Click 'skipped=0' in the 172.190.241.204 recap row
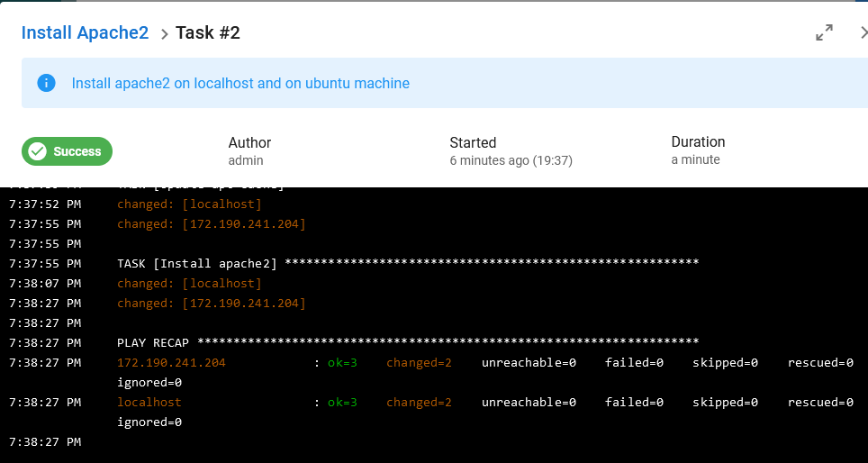The image size is (868, 463). point(725,363)
